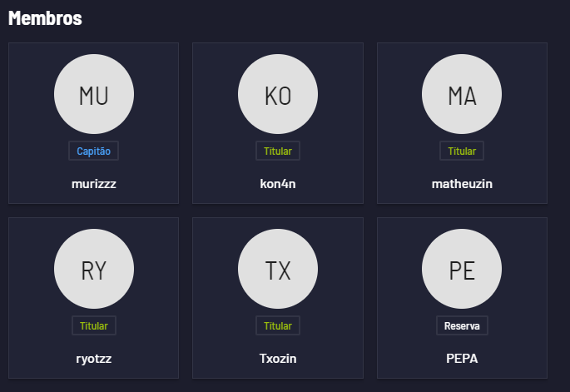Open the murizzz player name link

94,183
